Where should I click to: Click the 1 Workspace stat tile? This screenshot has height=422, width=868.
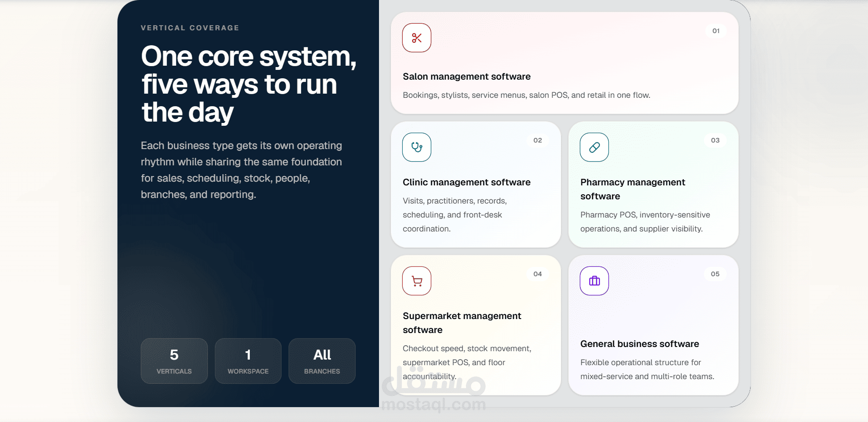point(248,361)
